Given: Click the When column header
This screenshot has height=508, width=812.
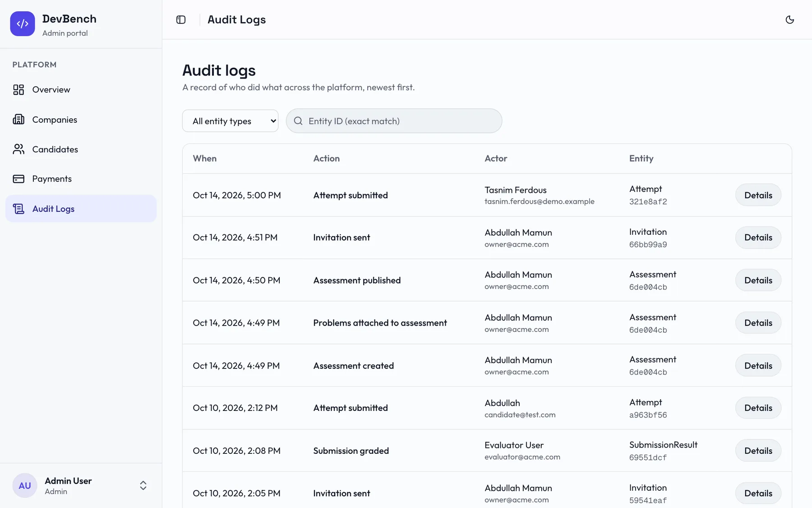Looking at the screenshot, I should pyautogui.click(x=205, y=158).
